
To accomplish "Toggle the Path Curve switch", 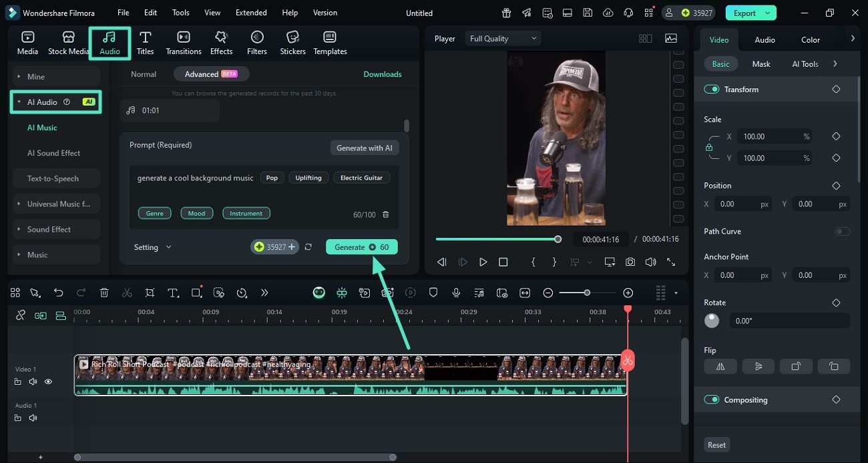I will (x=842, y=231).
